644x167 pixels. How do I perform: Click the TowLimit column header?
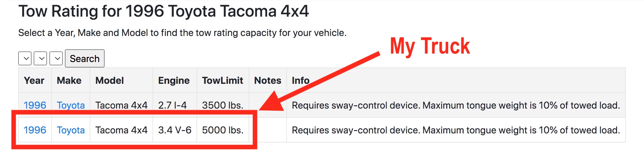pyautogui.click(x=223, y=80)
